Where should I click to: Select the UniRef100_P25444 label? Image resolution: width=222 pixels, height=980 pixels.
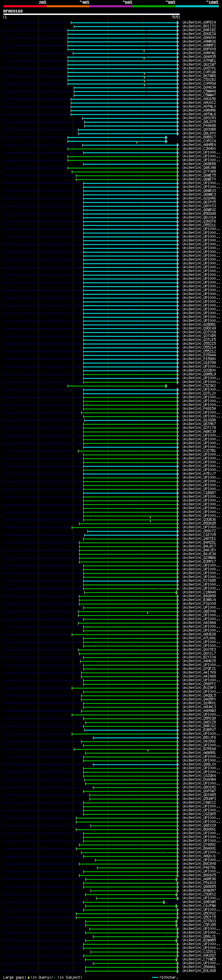pos(199,355)
